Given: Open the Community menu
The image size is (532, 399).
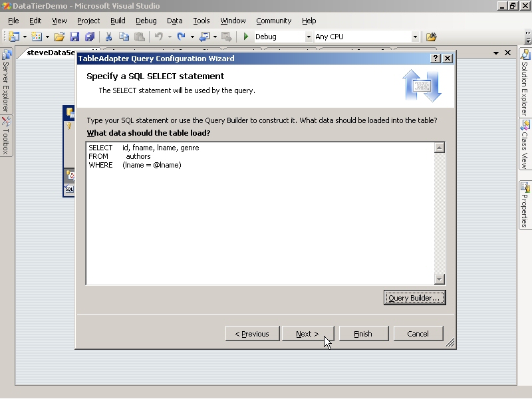Looking at the screenshot, I should click(x=273, y=21).
